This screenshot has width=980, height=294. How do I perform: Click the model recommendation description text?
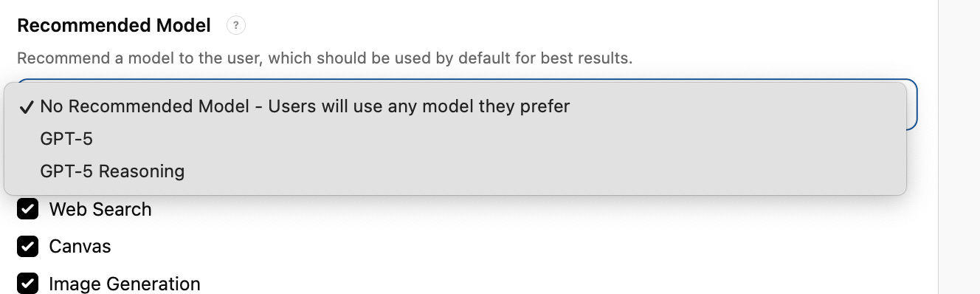(325, 58)
